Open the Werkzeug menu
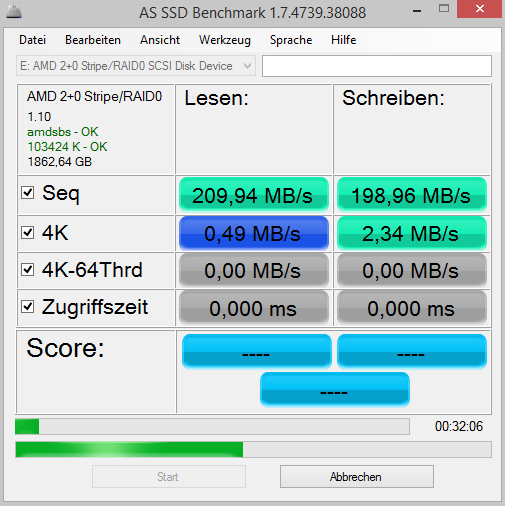The width and height of the screenshot is (505, 506). (225, 40)
